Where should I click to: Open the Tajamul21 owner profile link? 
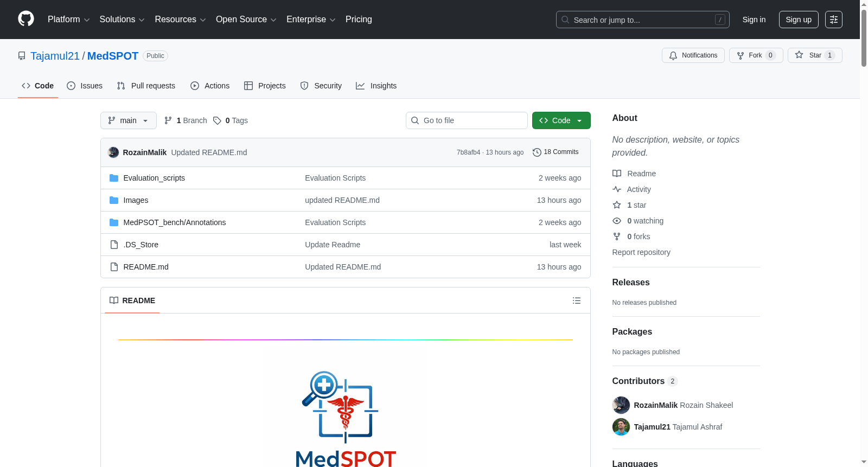(x=55, y=56)
